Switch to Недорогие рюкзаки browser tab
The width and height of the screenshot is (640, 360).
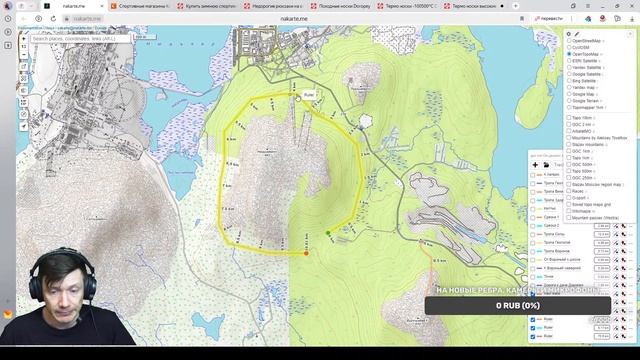[x=274, y=6]
